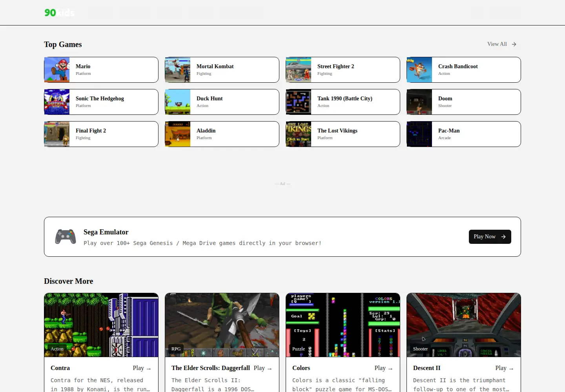Screen dimensions: 565x392
Task: Click the Pac-Man title text
Action: [449, 131]
